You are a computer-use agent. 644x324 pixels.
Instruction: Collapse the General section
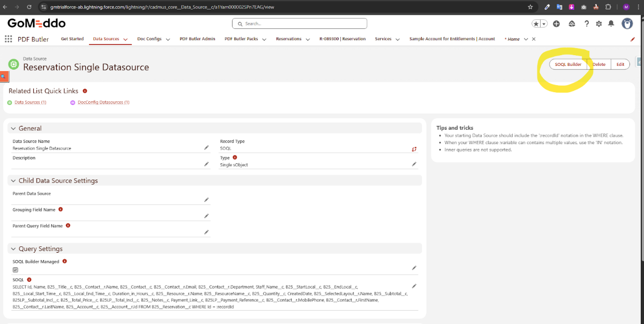coord(13,129)
